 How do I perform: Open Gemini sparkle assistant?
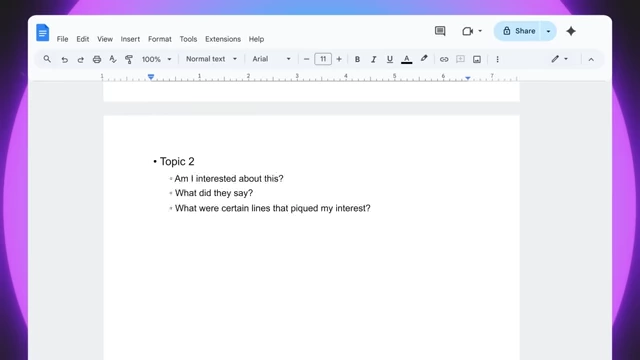[571, 31]
